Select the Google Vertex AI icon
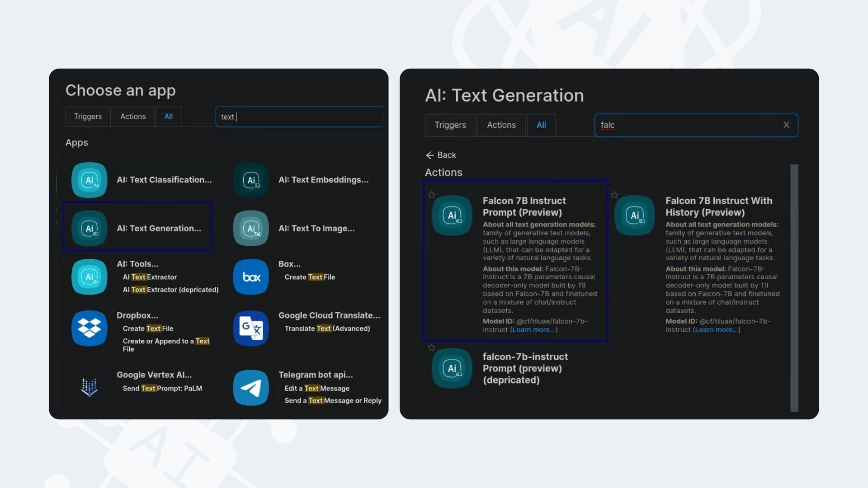Image resolution: width=868 pixels, height=488 pixels. pos(89,387)
